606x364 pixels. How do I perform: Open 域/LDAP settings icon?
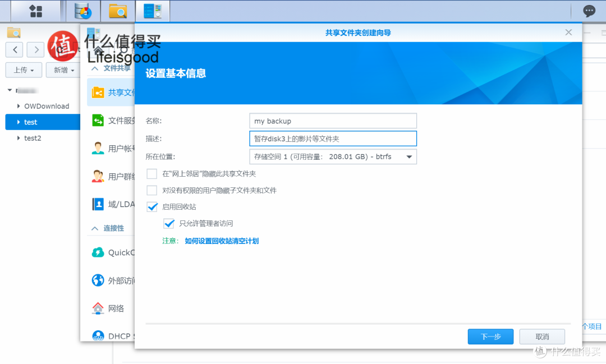[x=98, y=204]
